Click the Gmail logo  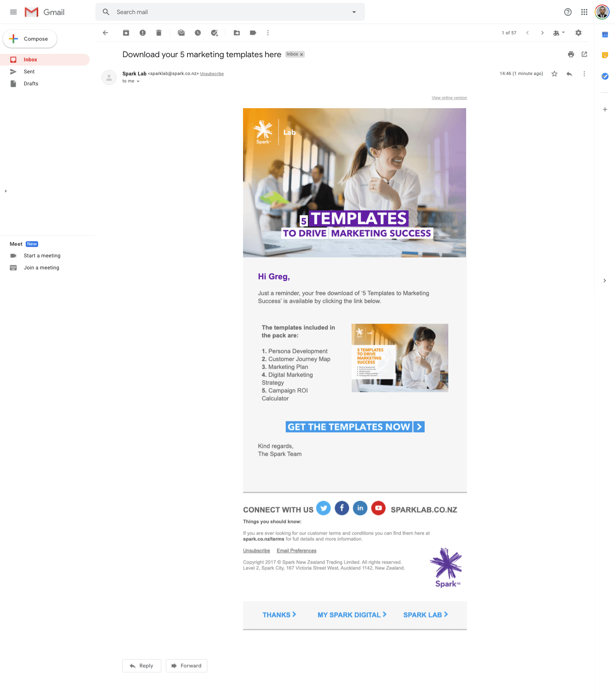(x=44, y=12)
